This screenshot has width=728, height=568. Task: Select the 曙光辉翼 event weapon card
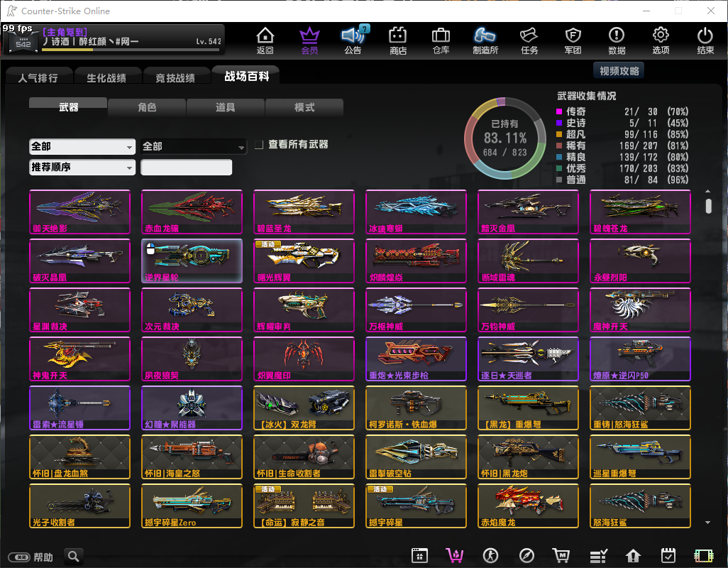[x=304, y=261]
